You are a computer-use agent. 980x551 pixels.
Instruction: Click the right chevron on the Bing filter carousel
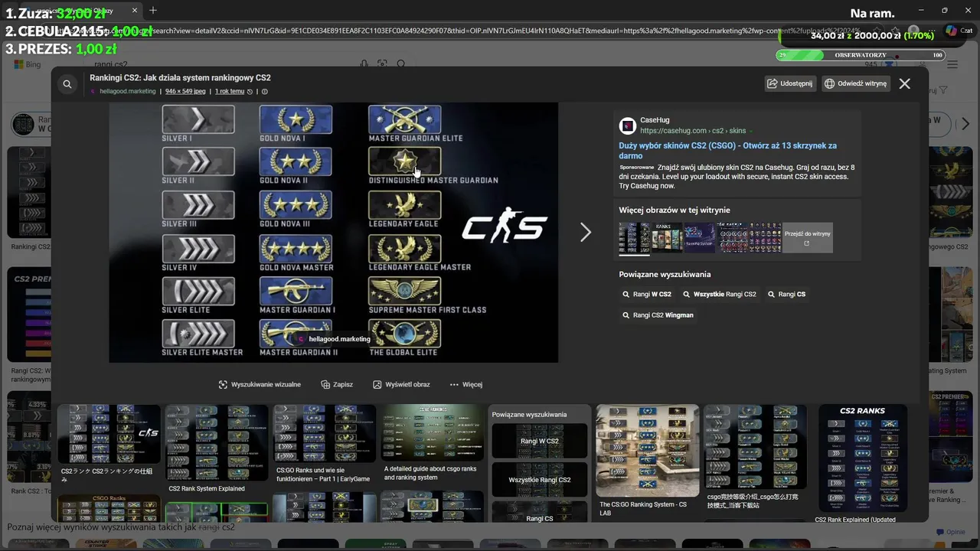[x=965, y=123]
